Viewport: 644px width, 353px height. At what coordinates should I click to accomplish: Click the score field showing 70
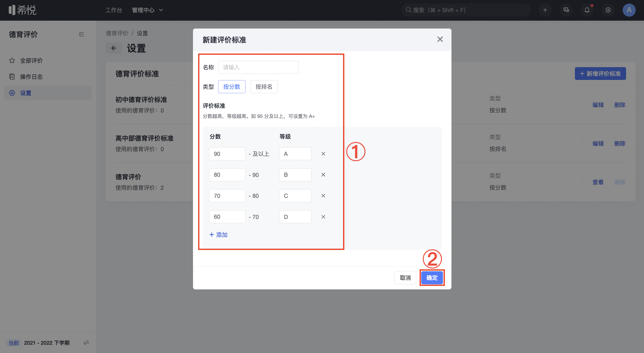(x=227, y=196)
